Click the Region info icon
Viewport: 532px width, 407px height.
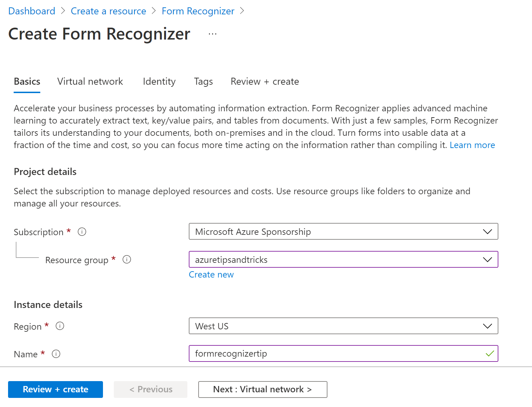coord(60,326)
